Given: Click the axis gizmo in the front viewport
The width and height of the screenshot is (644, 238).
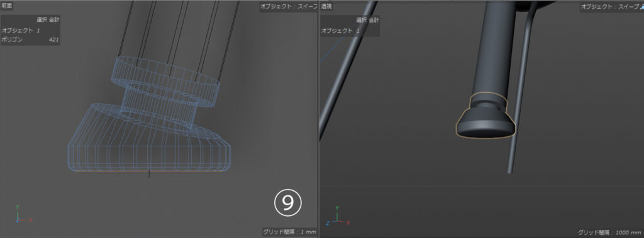Looking at the screenshot, I should pos(23,214).
